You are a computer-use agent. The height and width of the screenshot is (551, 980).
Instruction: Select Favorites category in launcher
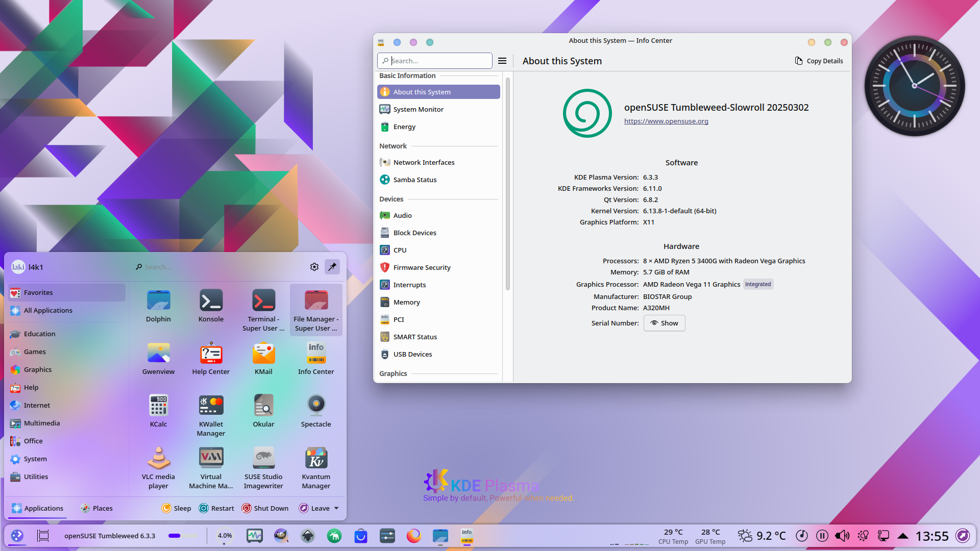(66, 292)
